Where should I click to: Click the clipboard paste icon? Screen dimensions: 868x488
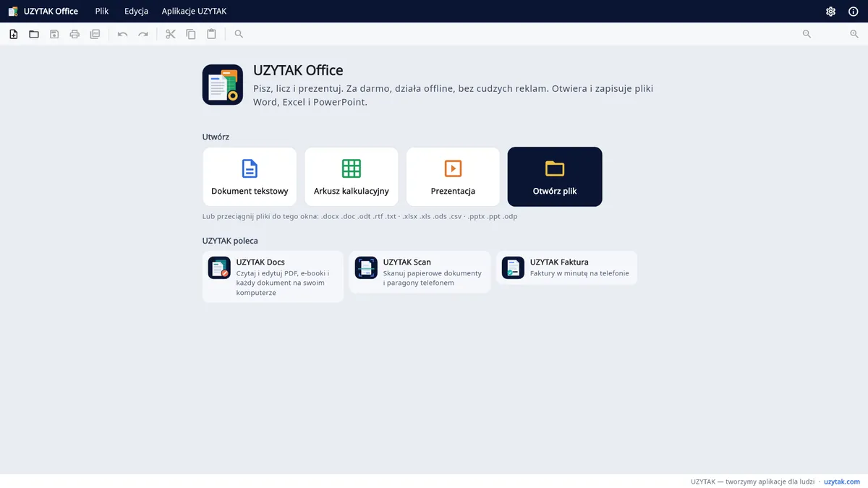pos(211,34)
